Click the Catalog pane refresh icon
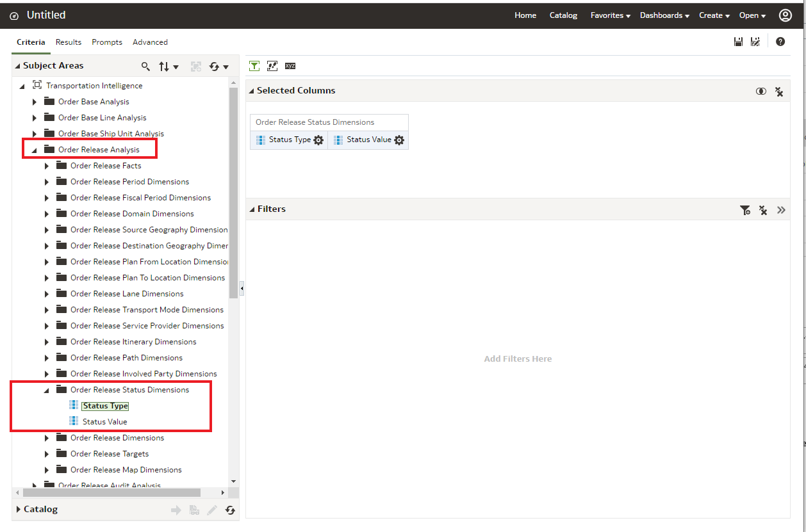The image size is (806, 532). 230,510
